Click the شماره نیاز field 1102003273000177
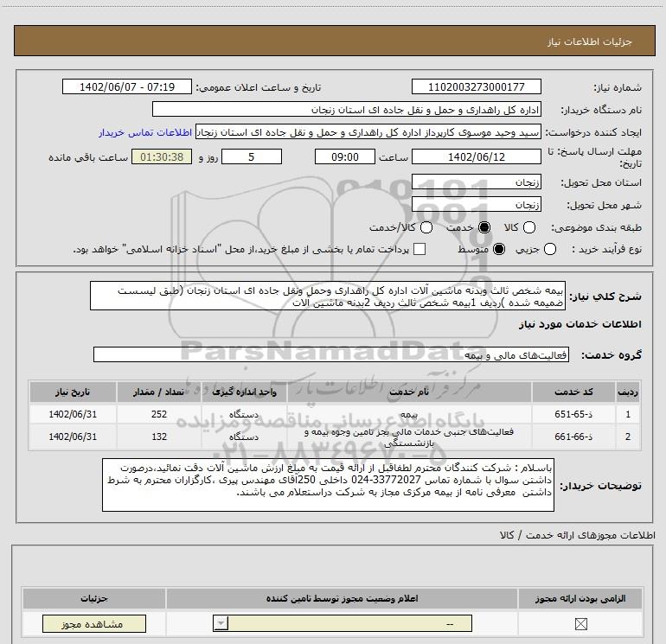 [x=476, y=86]
